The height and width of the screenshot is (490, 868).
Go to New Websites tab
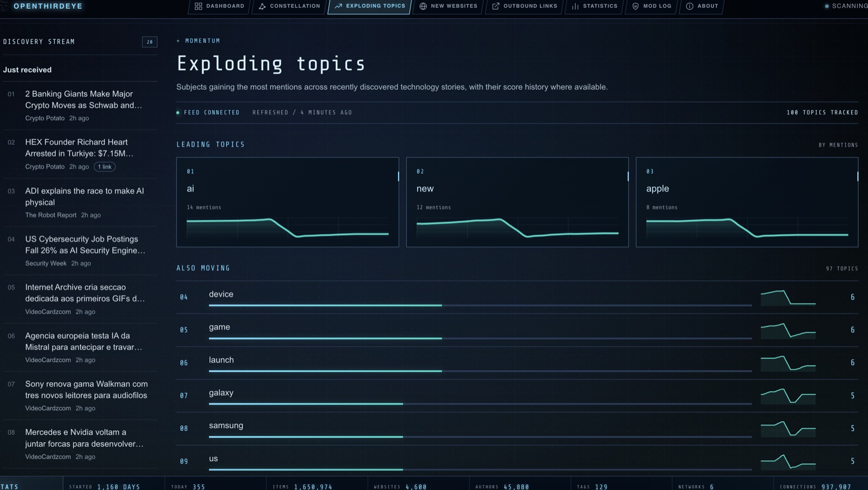coord(449,6)
